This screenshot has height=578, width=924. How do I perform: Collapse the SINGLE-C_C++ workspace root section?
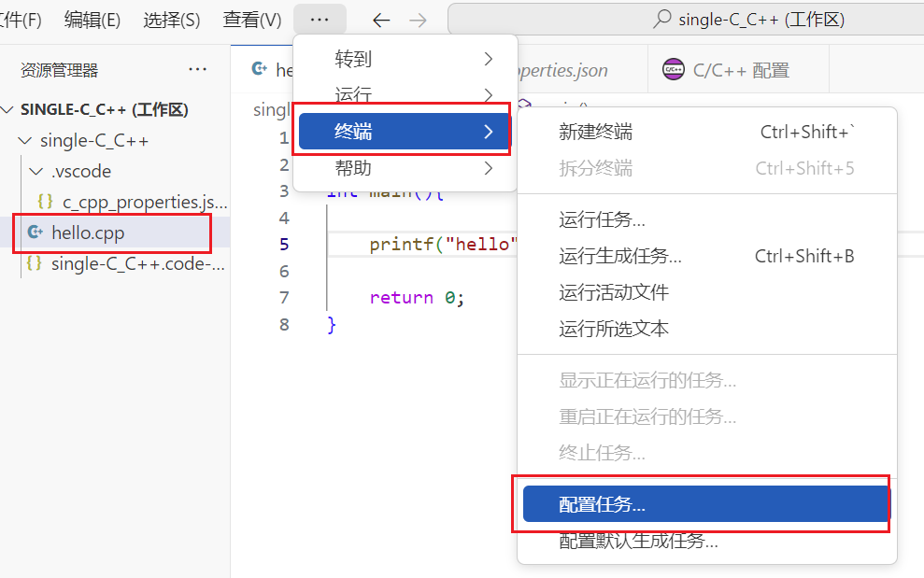9,110
